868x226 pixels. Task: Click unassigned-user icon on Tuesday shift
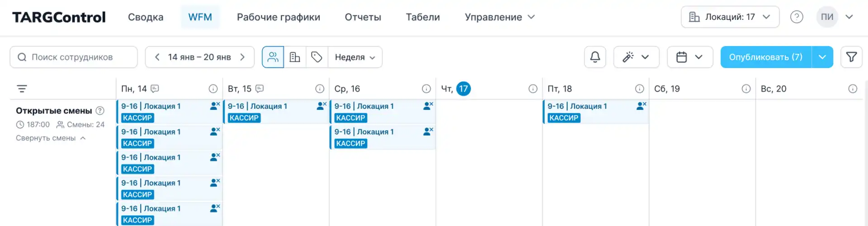321,106
